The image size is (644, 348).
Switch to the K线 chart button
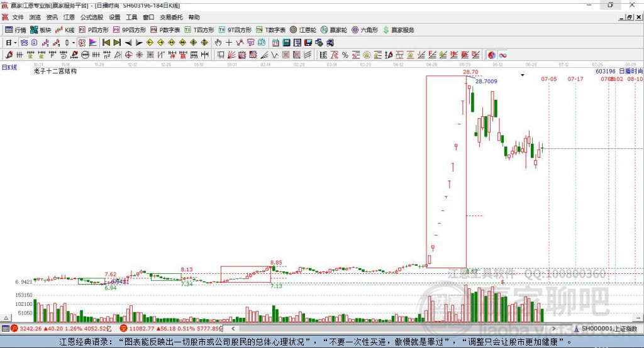pyautogui.click(x=65, y=30)
